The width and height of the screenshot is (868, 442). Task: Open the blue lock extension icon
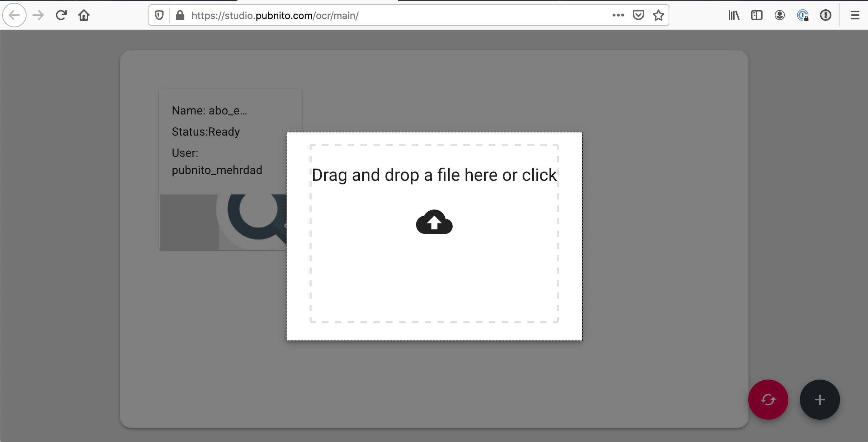(803, 15)
